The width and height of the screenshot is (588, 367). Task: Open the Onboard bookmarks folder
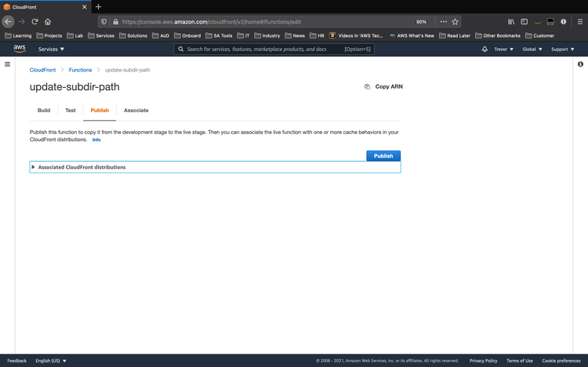coord(187,35)
